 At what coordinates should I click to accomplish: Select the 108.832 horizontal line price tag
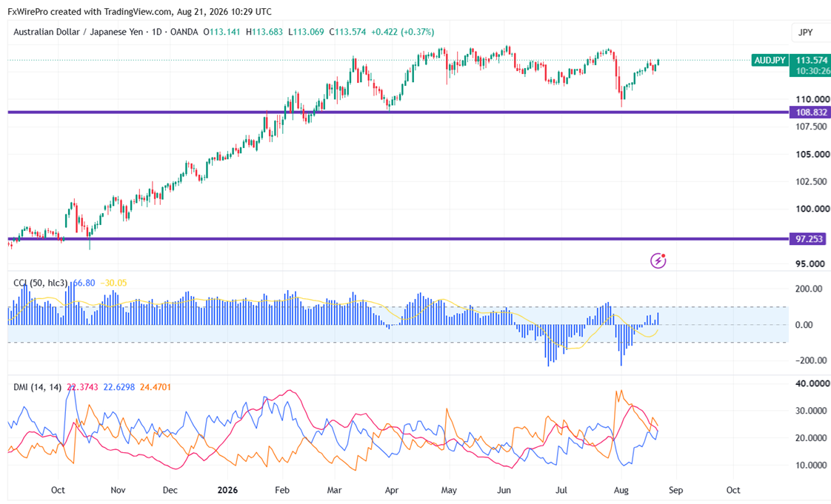click(x=810, y=112)
